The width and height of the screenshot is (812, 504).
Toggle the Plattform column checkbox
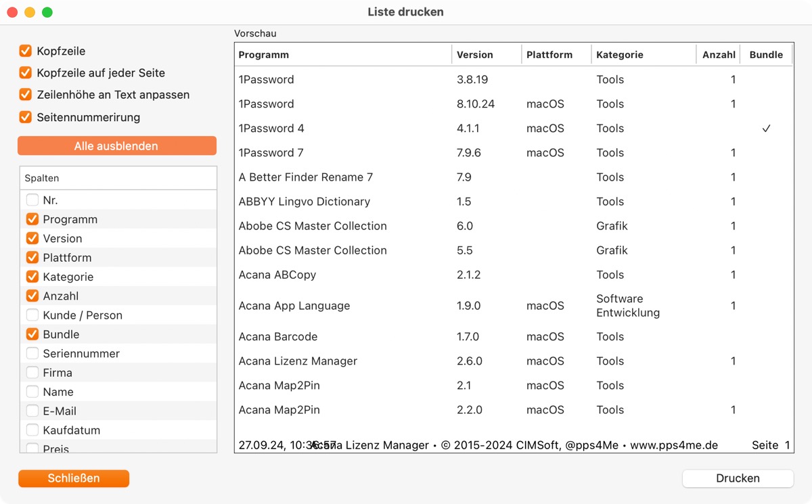(x=32, y=258)
